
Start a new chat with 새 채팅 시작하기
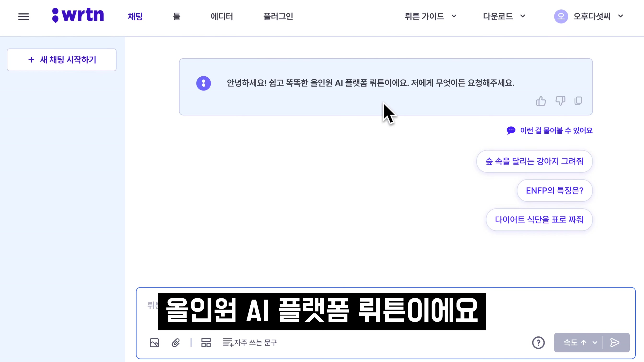62,60
